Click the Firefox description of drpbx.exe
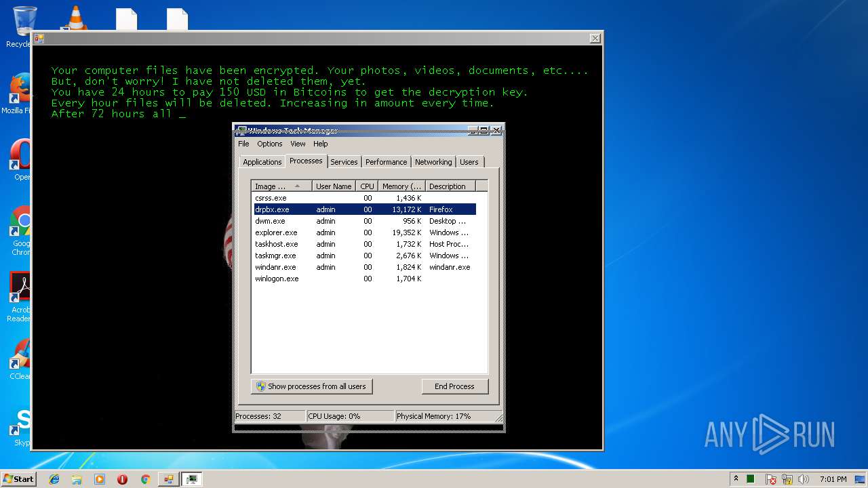The height and width of the screenshot is (488, 868). (x=441, y=209)
